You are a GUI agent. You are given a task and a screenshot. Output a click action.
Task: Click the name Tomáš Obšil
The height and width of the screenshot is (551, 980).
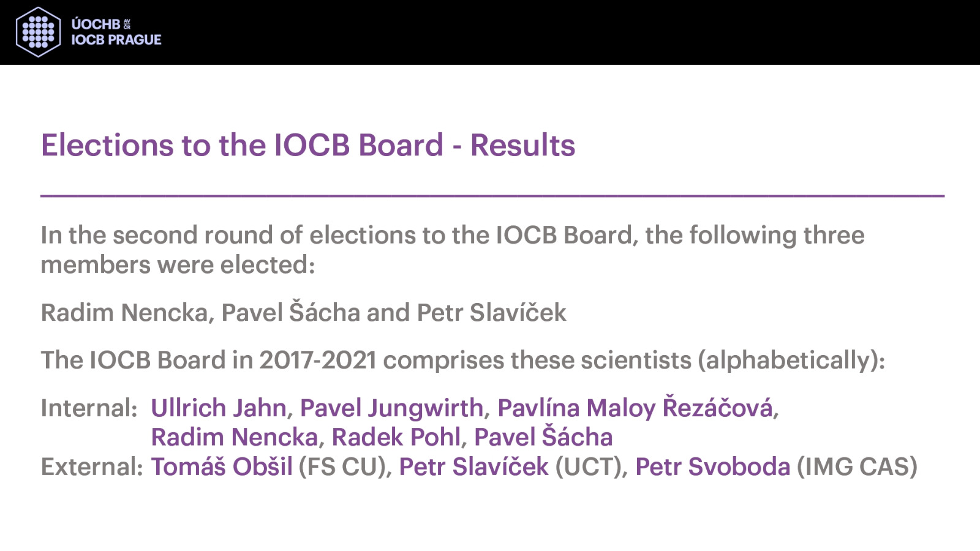pos(222,467)
